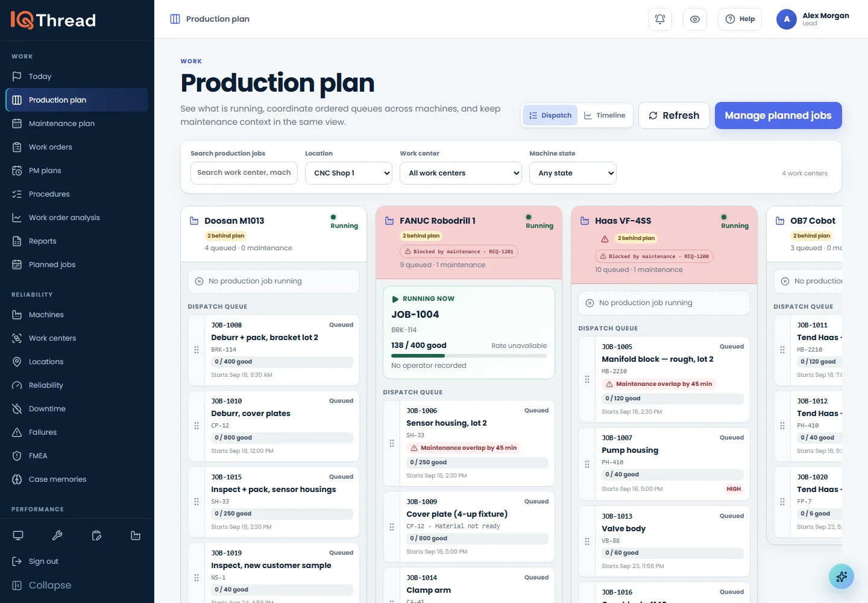Open FMEA in the sidebar

[77, 456]
